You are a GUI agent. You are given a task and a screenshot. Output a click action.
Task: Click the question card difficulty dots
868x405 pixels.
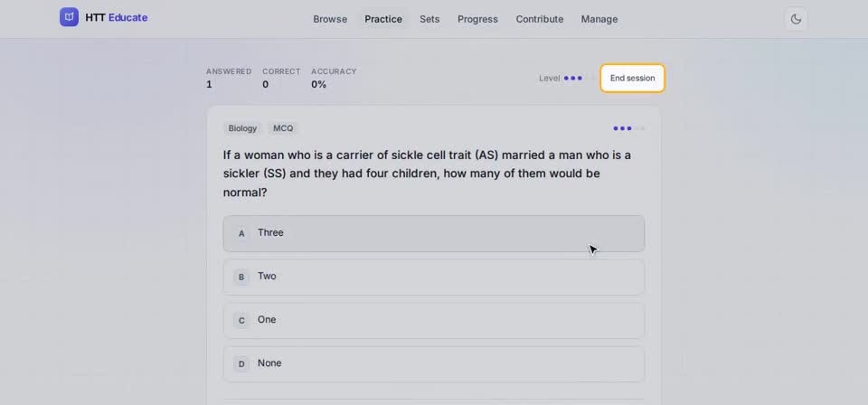pyautogui.click(x=628, y=128)
